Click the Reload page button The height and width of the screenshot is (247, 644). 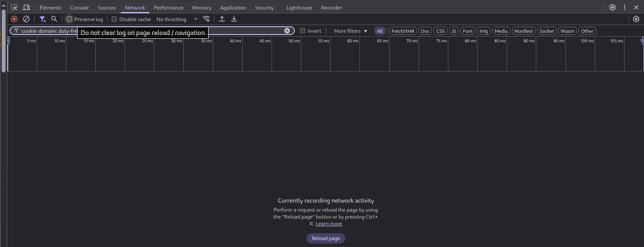click(x=326, y=238)
